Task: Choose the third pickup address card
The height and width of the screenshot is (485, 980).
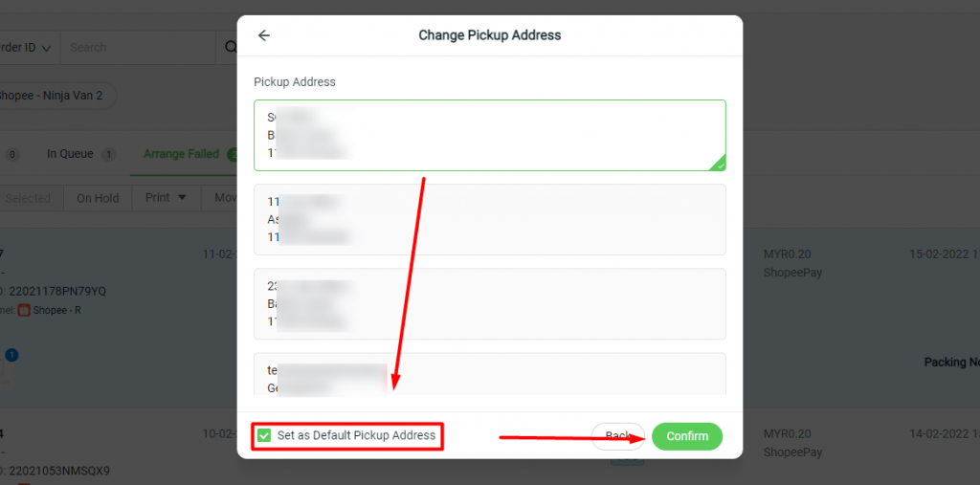Action: pos(489,304)
